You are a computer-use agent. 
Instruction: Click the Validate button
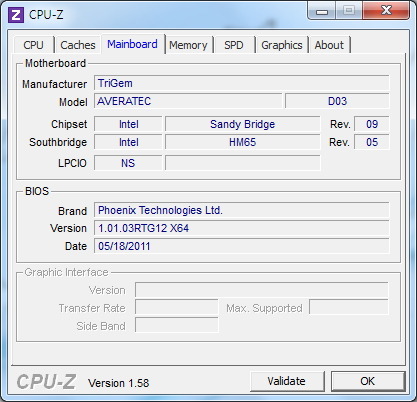click(287, 381)
